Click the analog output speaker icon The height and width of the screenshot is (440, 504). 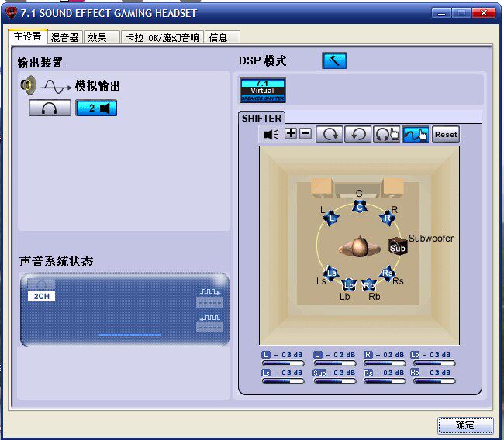[x=29, y=84]
